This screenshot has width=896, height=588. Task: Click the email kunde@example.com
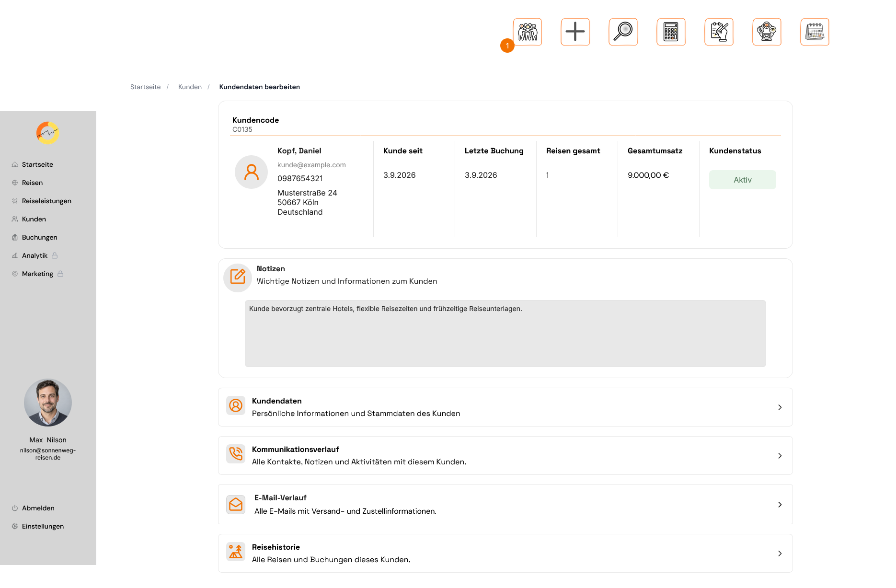[x=311, y=165]
